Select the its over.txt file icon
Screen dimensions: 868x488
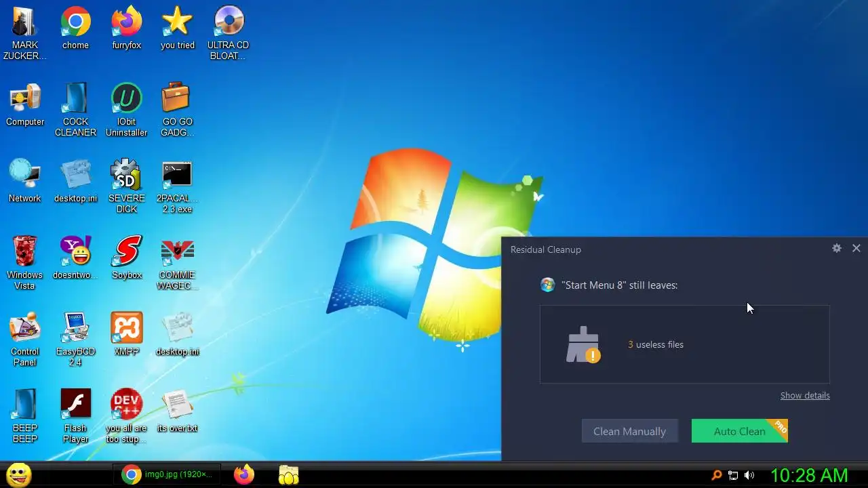tap(177, 411)
